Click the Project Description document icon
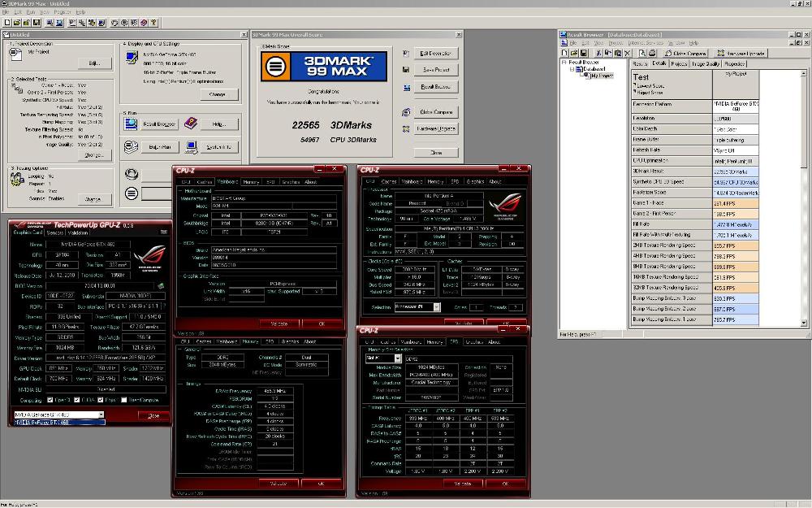Screen dimensions: 812x508 [16, 54]
